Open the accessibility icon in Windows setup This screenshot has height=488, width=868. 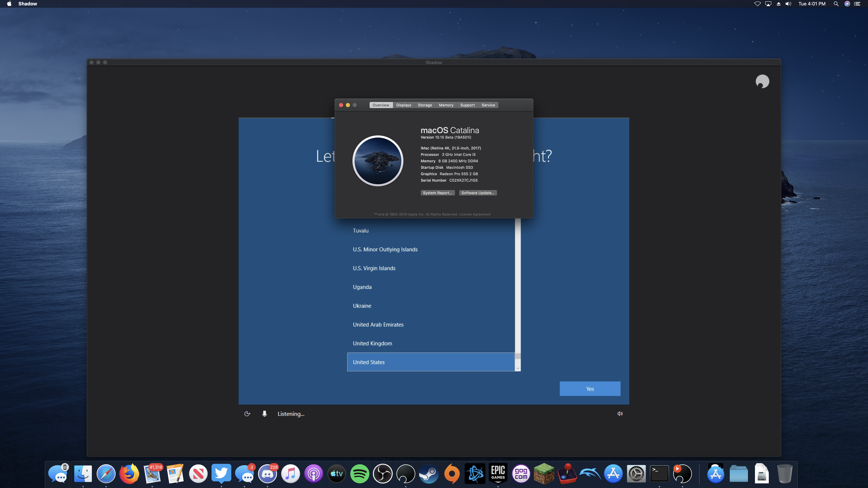tap(247, 414)
